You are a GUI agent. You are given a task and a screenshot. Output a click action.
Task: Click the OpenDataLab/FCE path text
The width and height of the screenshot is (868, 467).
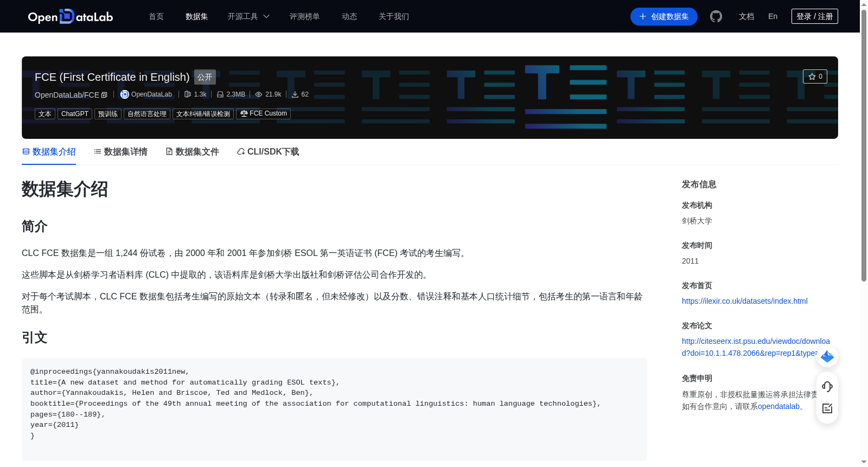point(67,95)
